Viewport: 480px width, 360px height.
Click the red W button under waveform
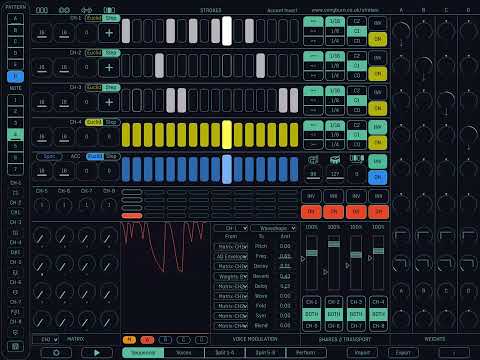147,340
